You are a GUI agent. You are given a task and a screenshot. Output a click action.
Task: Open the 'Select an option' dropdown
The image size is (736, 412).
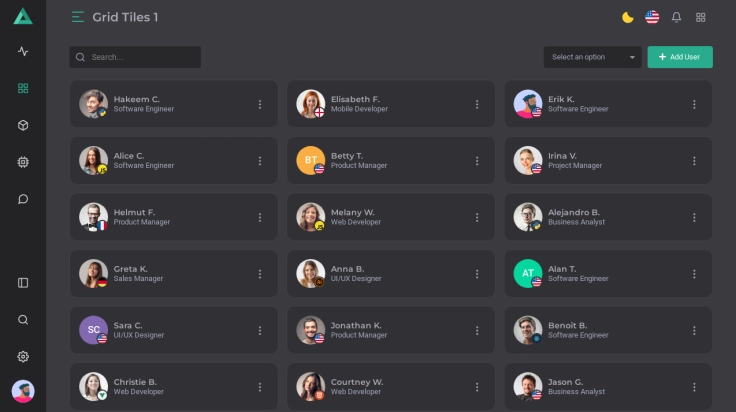[x=594, y=57]
